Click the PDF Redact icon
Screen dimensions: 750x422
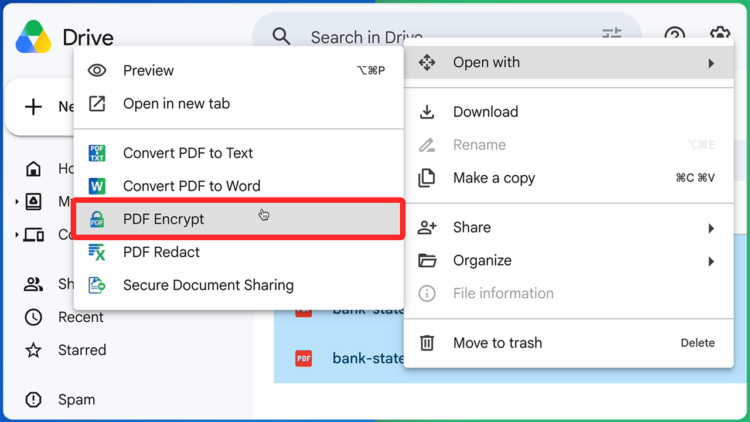pyautogui.click(x=97, y=252)
